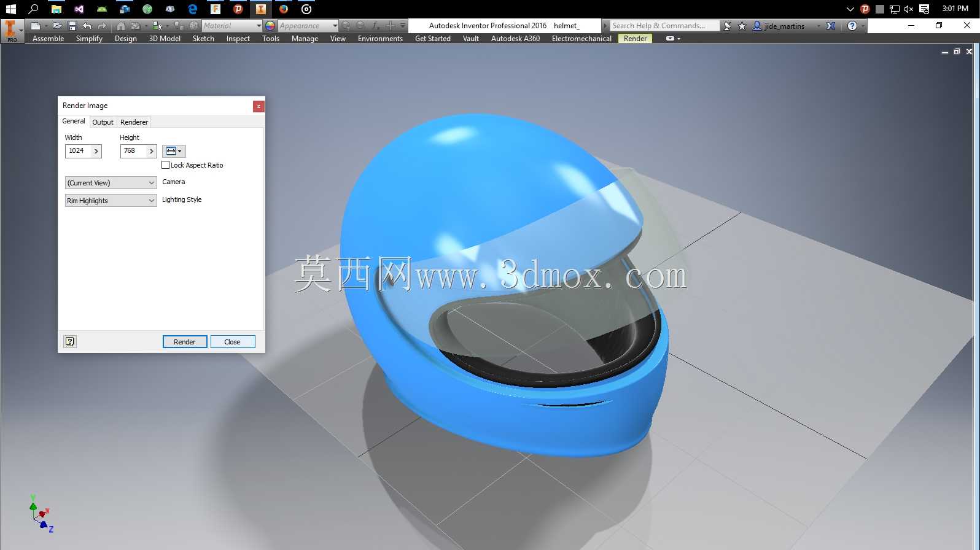The image size is (980, 550).
Task: Open the Inventor application menu logo
Action: pos(11,31)
